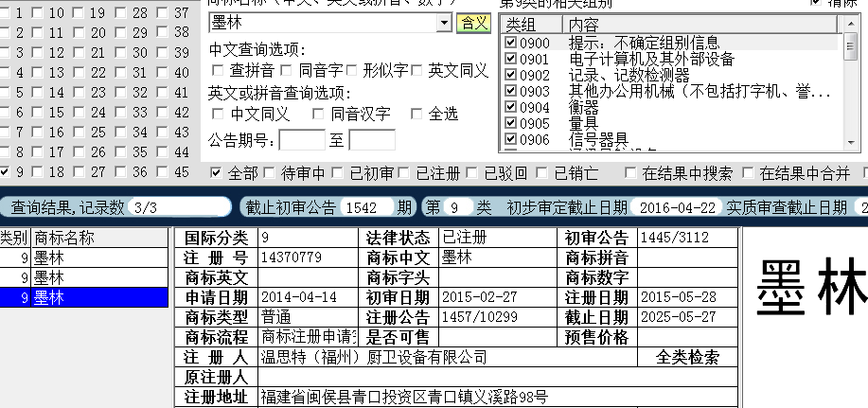The height and width of the screenshot is (408, 868).
Task: Click the 注册日期 value 2015-05-28
Action: 678,297
